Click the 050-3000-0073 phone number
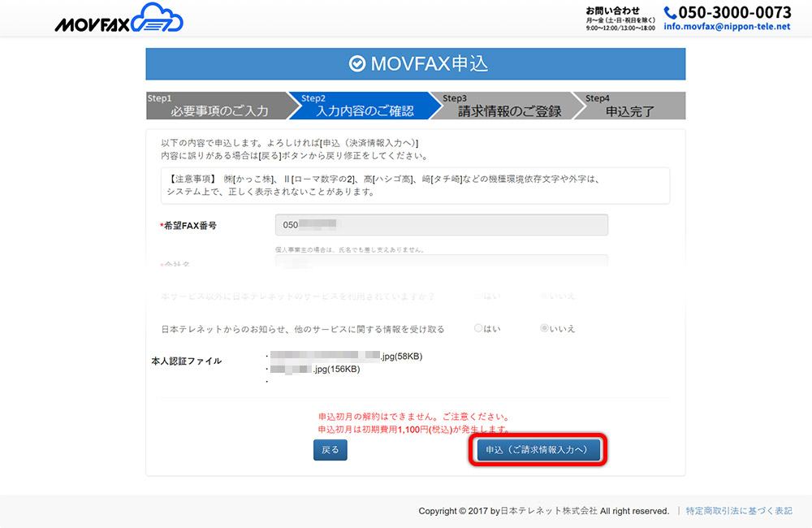This screenshot has width=812, height=528. (734, 12)
